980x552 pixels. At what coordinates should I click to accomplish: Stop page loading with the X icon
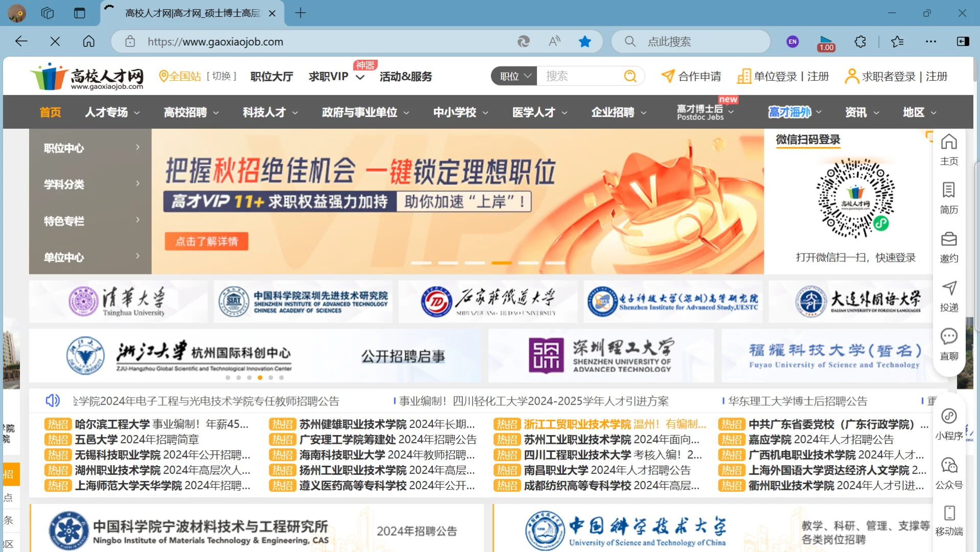[55, 41]
